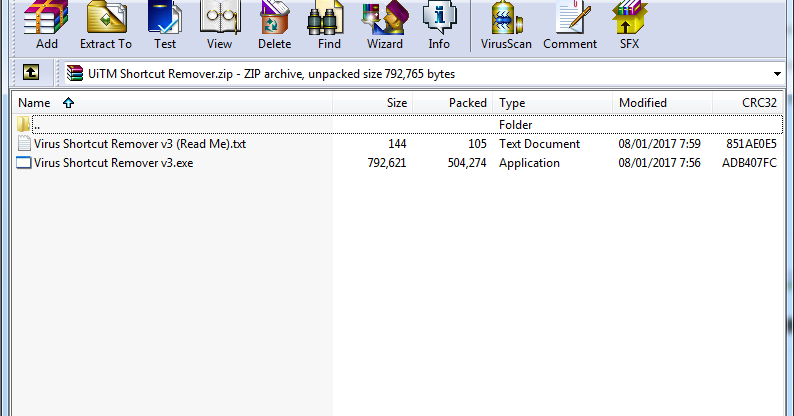The width and height of the screenshot is (794, 416).
Task: Sort by Modified column header
Action: point(662,103)
